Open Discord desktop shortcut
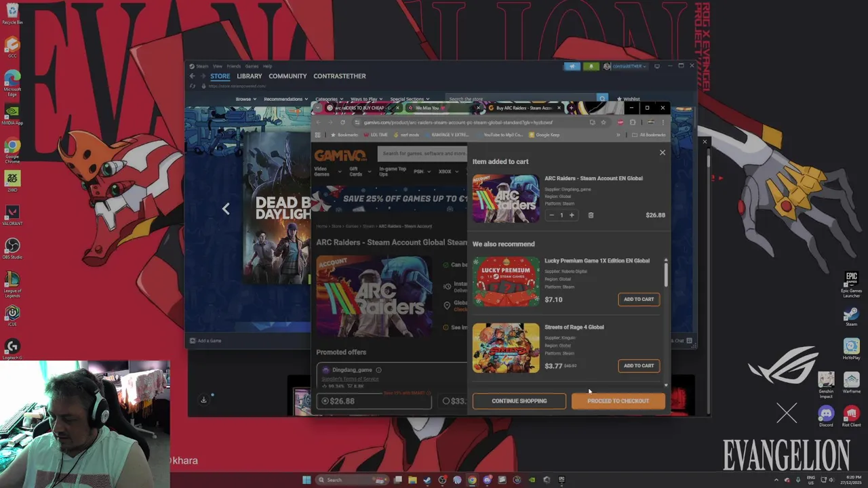868x488 pixels. pos(825,416)
